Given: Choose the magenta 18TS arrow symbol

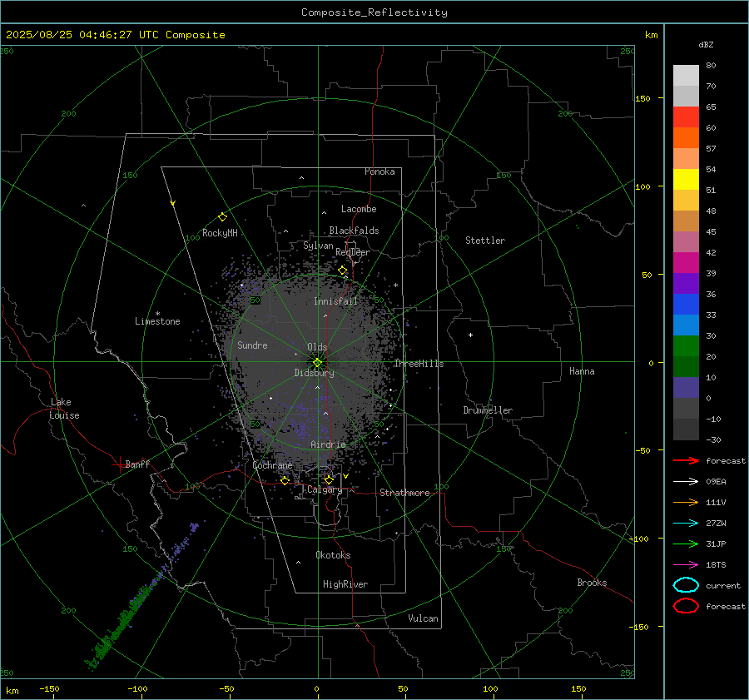Looking at the screenshot, I should pyautogui.click(x=686, y=565).
